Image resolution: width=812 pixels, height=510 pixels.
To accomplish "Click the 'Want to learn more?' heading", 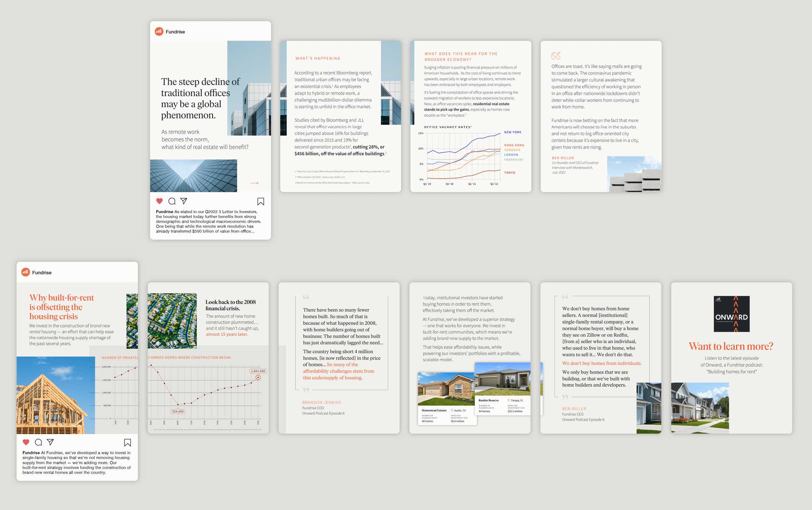I will click(x=731, y=346).
